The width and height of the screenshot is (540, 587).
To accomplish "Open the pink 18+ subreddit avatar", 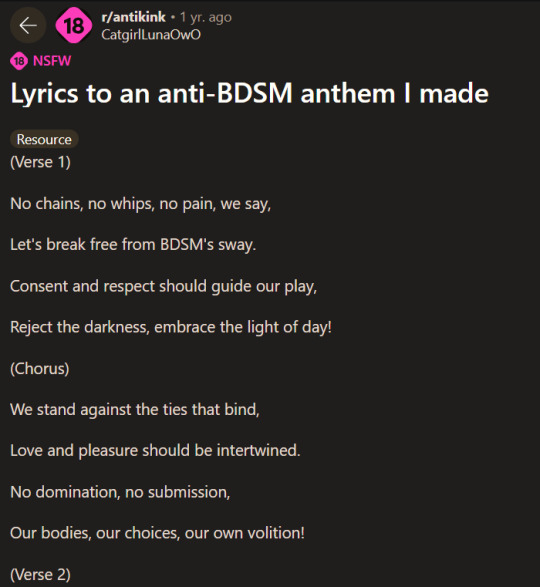I will click(x=73, y=25).
